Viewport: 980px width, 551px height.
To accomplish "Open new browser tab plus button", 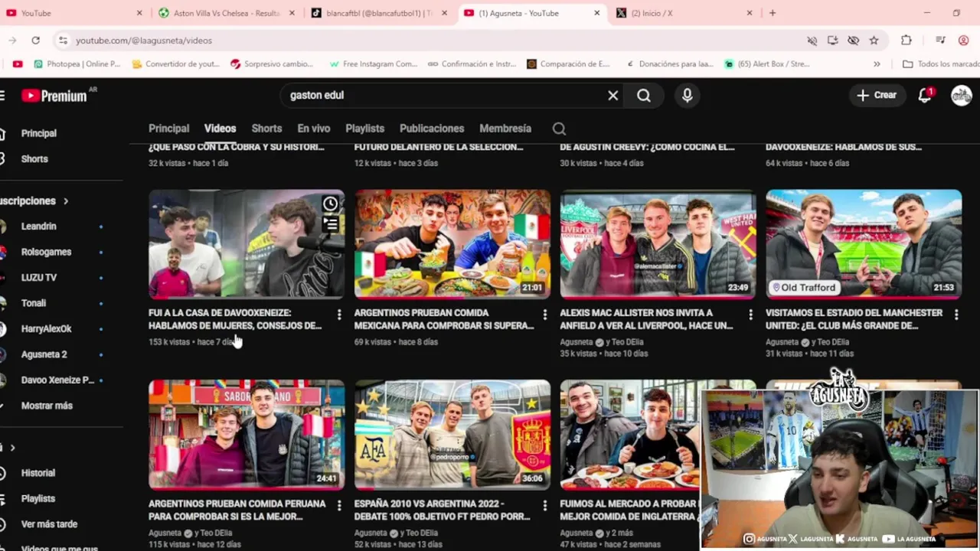I will pos(773,13).
